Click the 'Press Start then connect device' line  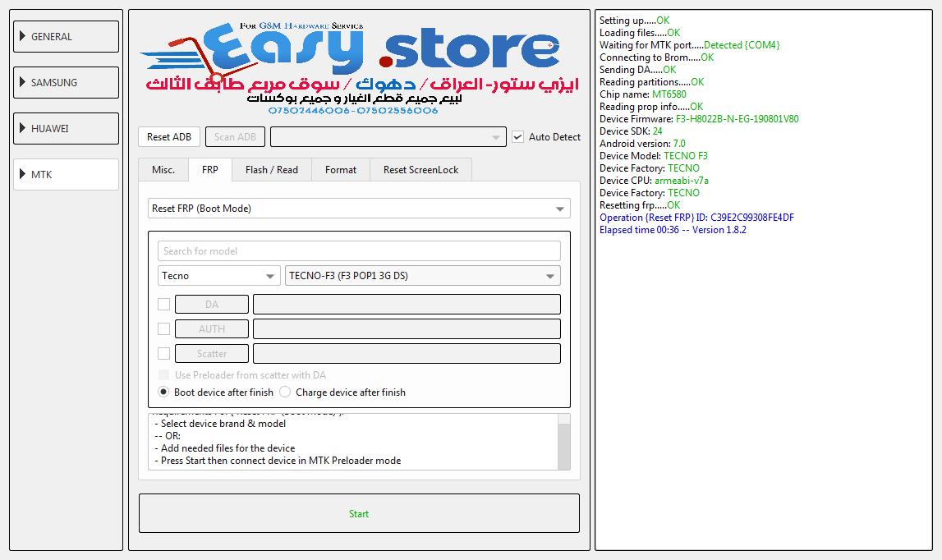278,461
